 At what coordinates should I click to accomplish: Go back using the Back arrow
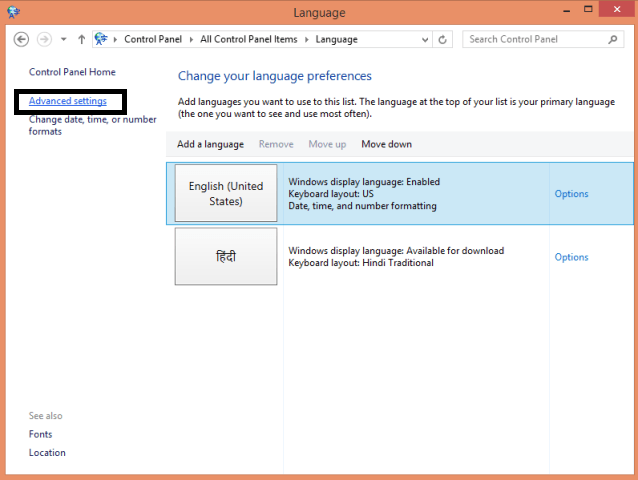click(21, 39)
